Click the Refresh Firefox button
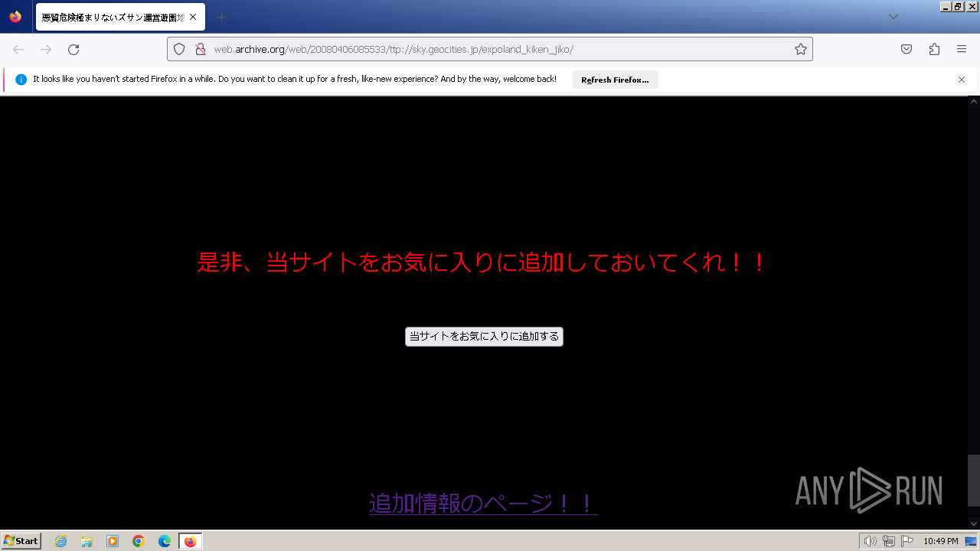The height and width of the screenshot is (551, 980). click(615, 80)
